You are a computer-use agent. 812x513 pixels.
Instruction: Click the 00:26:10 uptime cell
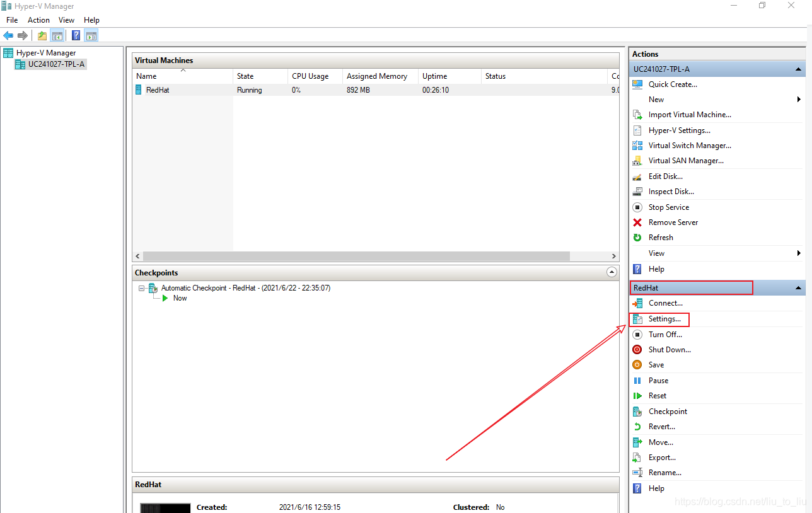pyautogui.click(x=436, y=90)
